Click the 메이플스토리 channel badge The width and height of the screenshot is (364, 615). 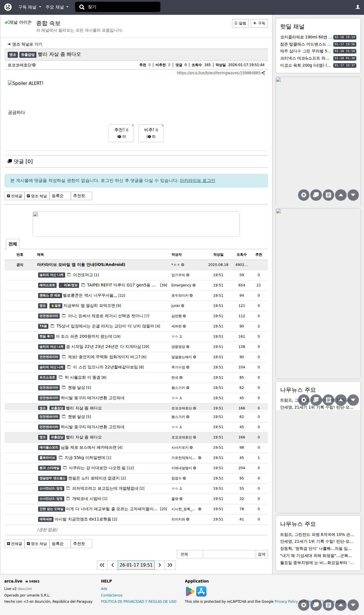pyautogui.click(x=49, y=448)
